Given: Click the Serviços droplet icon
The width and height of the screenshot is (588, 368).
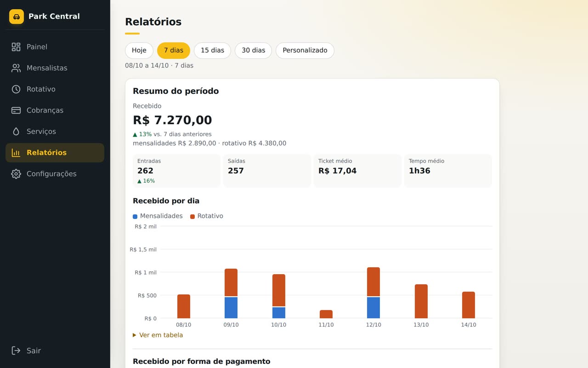Looking at the screenshot, I should [x=16, y=132].
